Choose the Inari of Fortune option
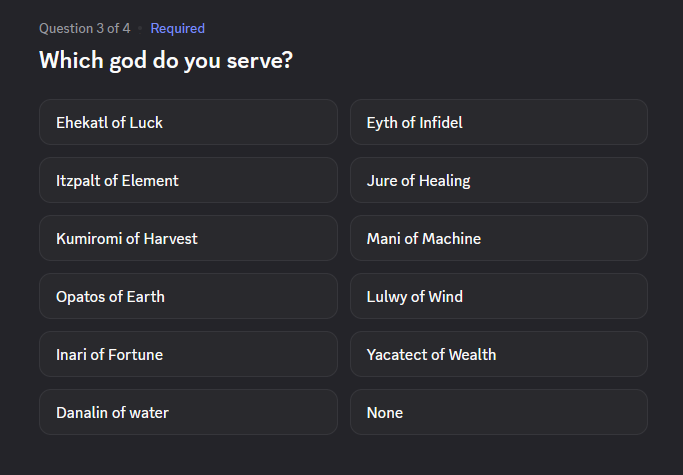This screenshot has height=475, width=683. pyautogui.click(x=188, y=355)
